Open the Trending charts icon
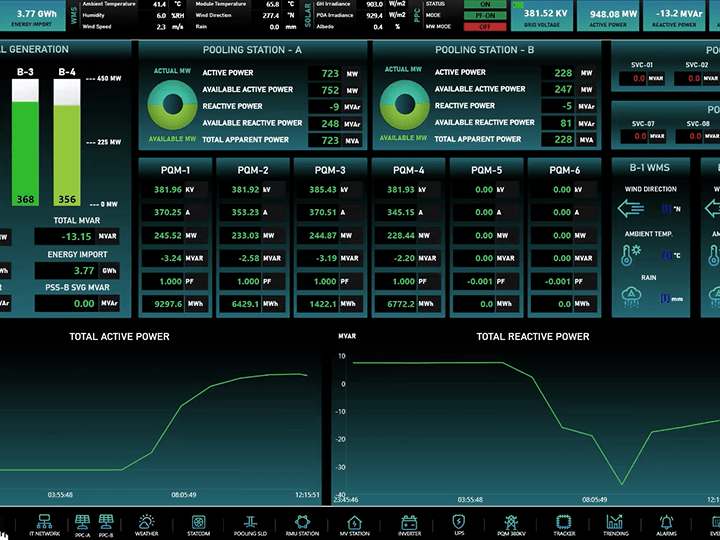Viewport: 720px width, 540px height. click(615, 525)
